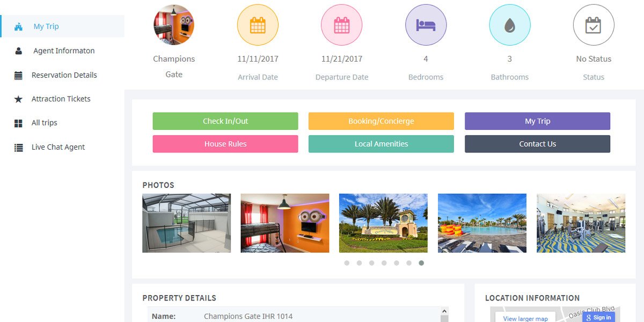Click the star icon beside Attraction Tickets

[x=18, y=99]
